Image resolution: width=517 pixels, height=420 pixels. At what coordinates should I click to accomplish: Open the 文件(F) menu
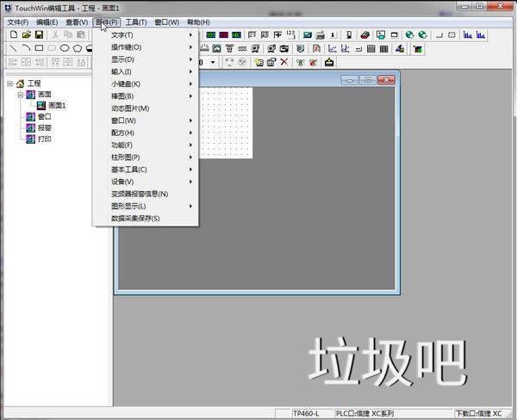tap(18, 22)
